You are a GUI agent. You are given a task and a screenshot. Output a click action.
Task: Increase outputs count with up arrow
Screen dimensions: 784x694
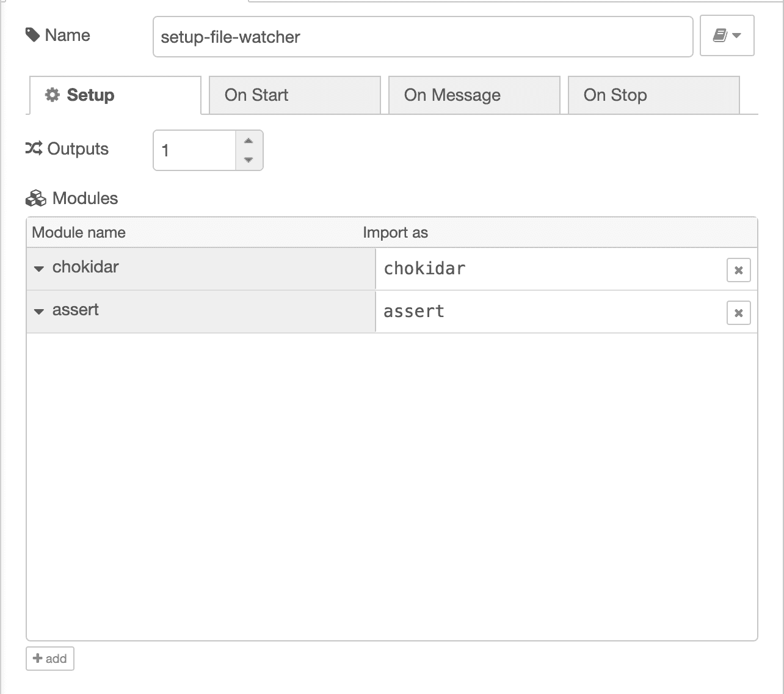(x=249, y=141)
